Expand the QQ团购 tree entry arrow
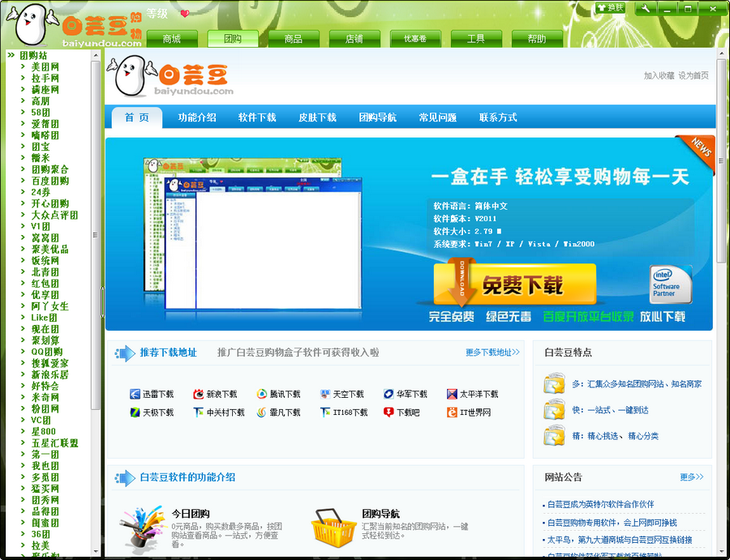This screenshot has height=560, width=730. [23, 352]
